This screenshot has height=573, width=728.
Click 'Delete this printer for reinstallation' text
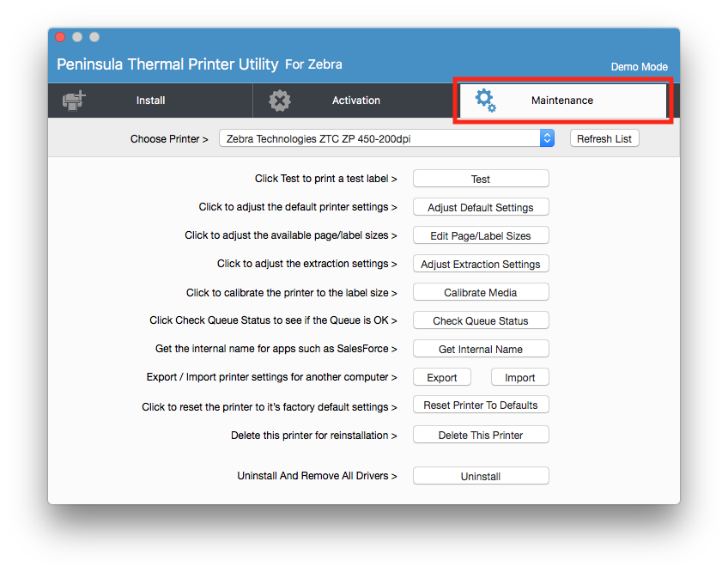pos(314,436)
